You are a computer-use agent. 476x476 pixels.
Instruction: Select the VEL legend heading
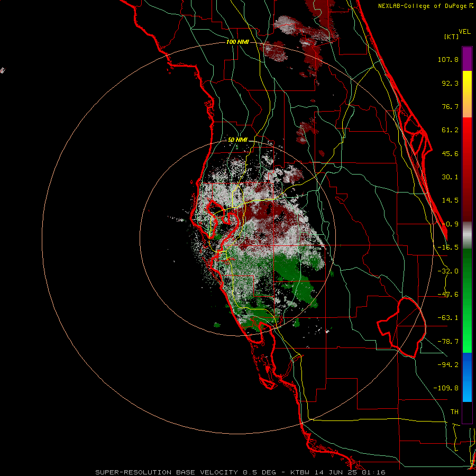pos(464,32)
